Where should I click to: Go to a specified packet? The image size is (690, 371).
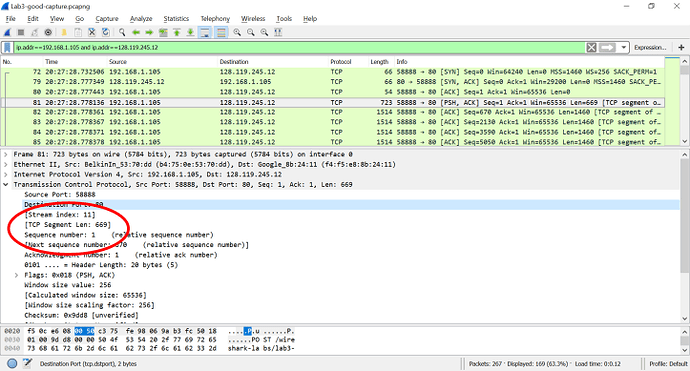tap(163, 32)
